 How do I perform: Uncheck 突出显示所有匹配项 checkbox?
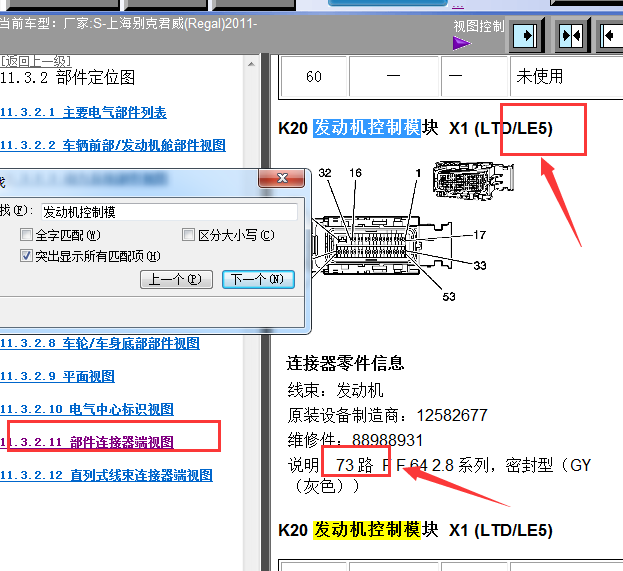point(26,255)
